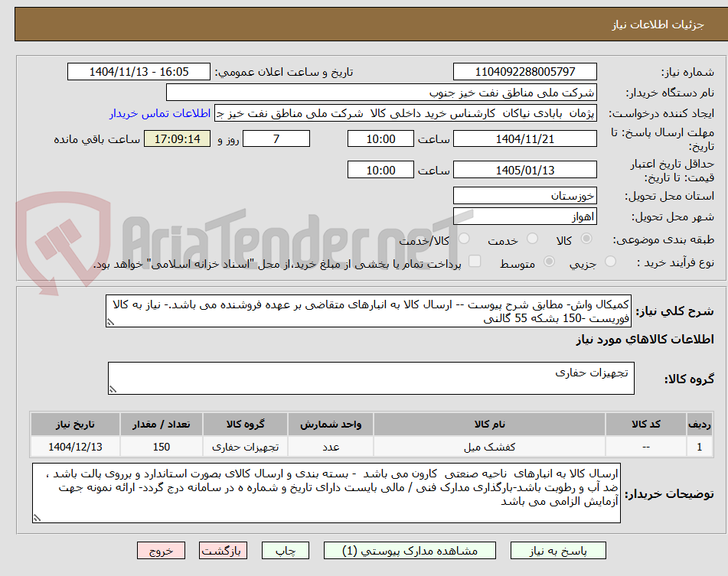Click the announcement date field 1404/11/13 - 16:05
Image resolution: width=728 pixels, height=576 pixels.
139,72
